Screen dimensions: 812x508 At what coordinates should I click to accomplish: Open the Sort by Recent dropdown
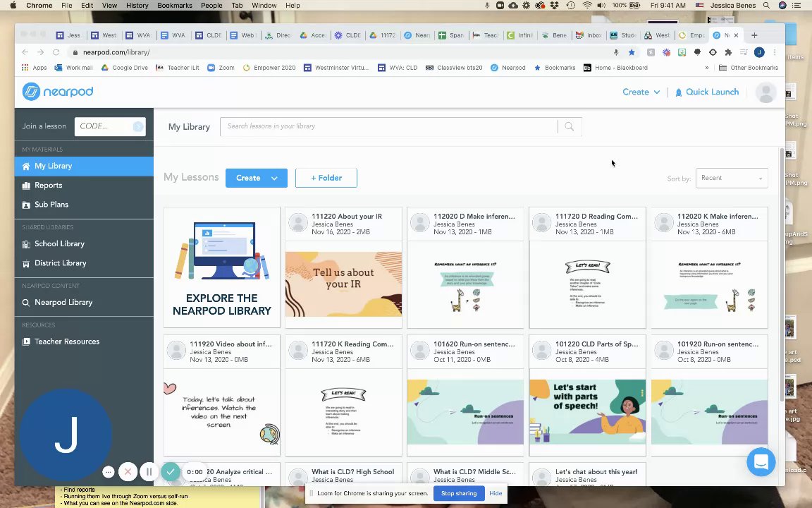click(x=732, y=178)
